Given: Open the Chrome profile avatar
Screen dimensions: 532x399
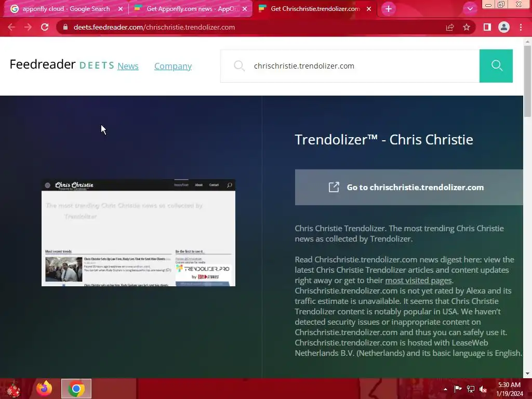Looking at the screenshot, I should point(504,27).
